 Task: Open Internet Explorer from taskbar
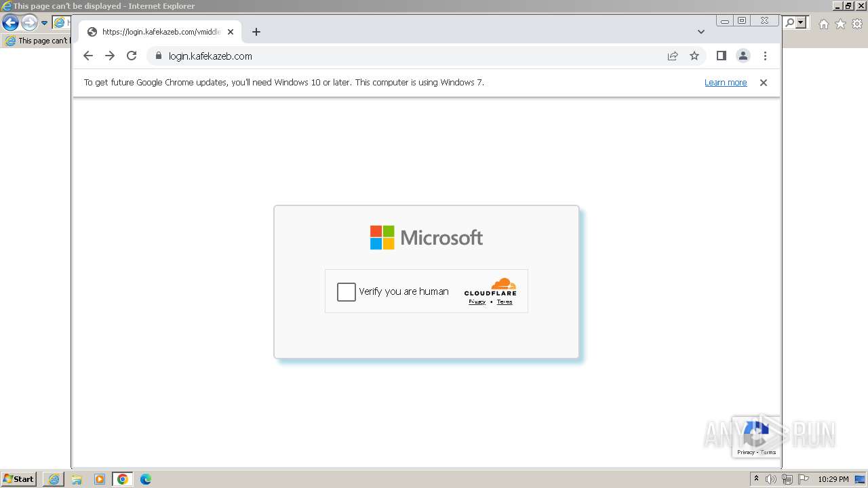coord(54,479)
